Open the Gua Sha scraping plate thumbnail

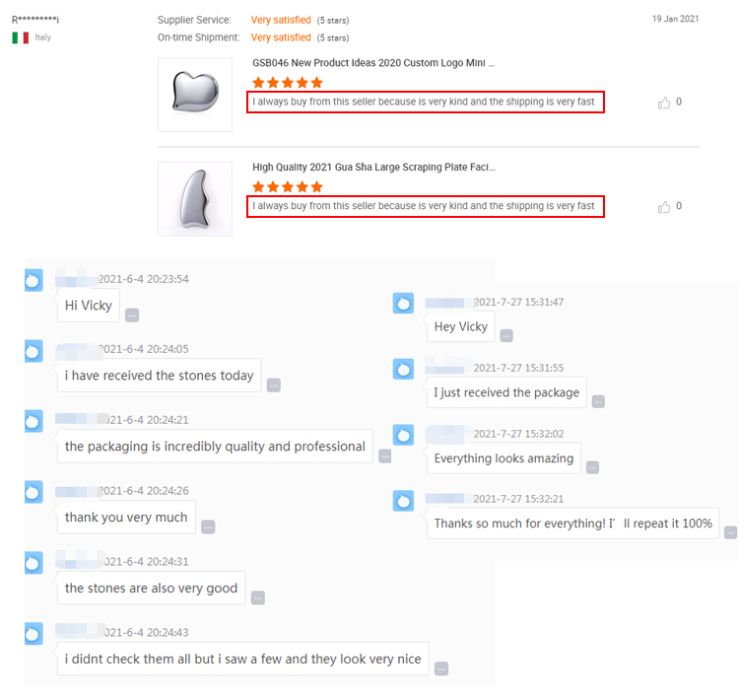pyautogui.click(x=195, y=198)
